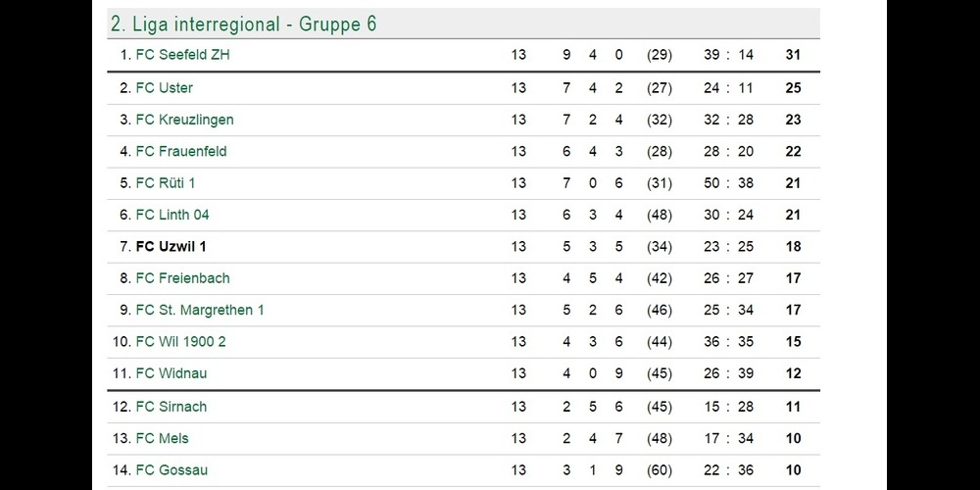Select the FC Frauenfeld link
The width and height of the screenshot is (980, 490).
(181, 151)
